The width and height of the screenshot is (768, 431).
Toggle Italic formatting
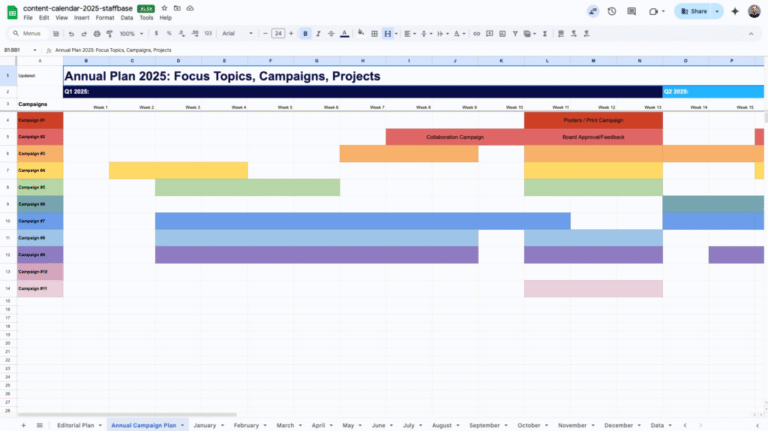318,33
